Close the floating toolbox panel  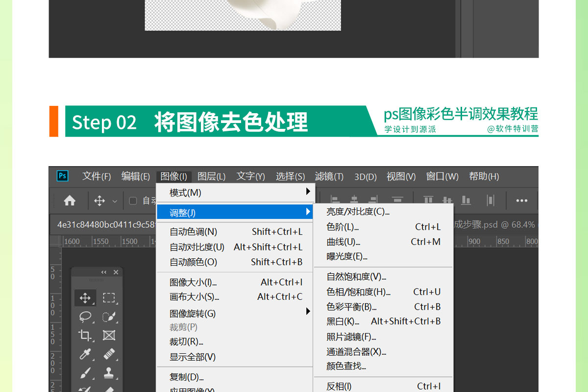[116, 272]
